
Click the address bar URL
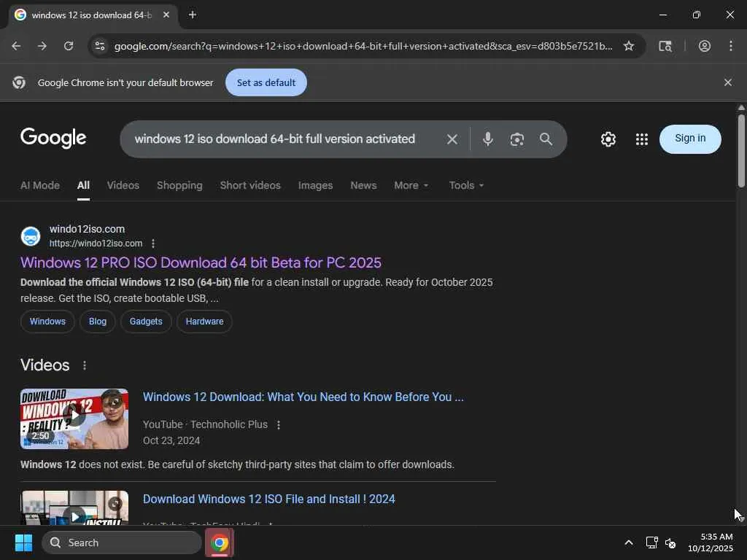coord(363,46)
